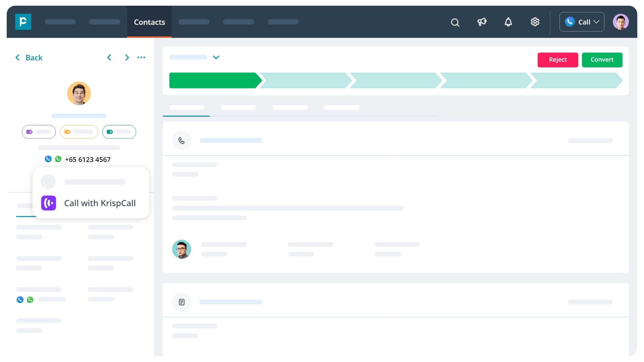The width and height of the screenshot is (644, 362).
Task: Click the previous arrow to navigate contact
Action: pos(109,57)
